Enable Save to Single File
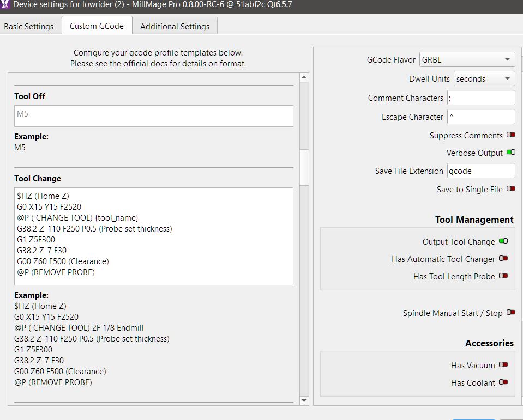This screenshot has width=523, height=420. 510,189
